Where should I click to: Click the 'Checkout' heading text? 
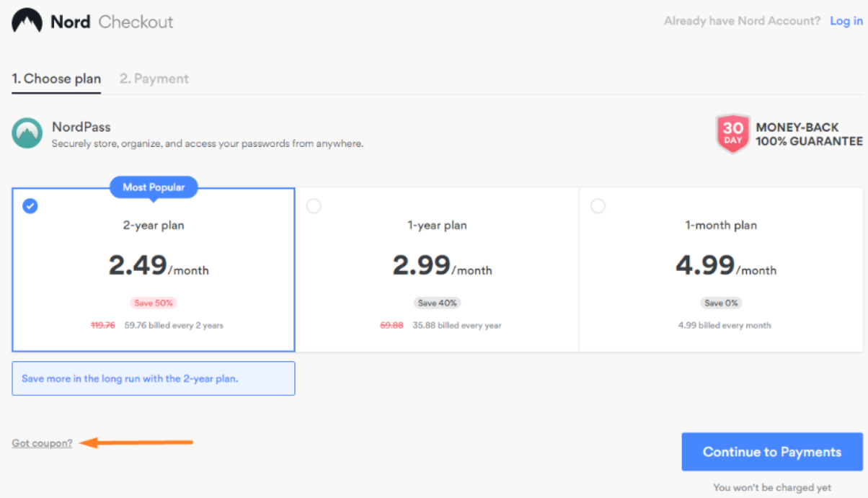tap(136, 22)
